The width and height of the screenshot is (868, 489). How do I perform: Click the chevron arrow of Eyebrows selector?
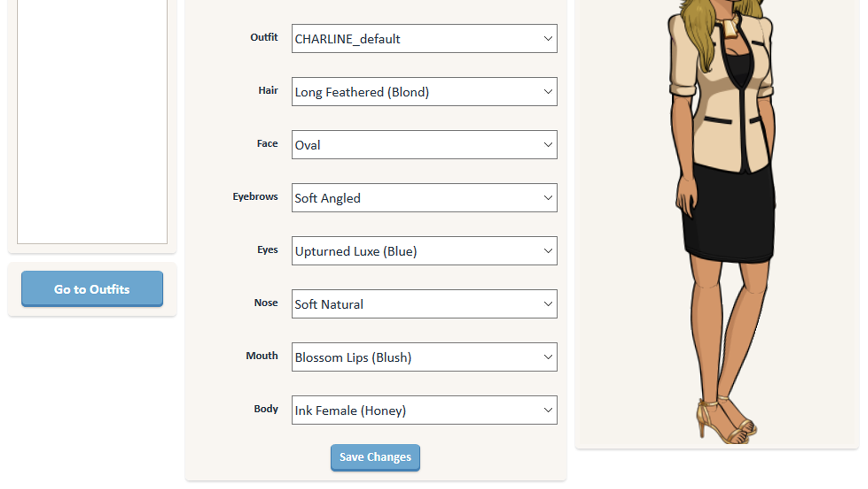coord(548,198)
